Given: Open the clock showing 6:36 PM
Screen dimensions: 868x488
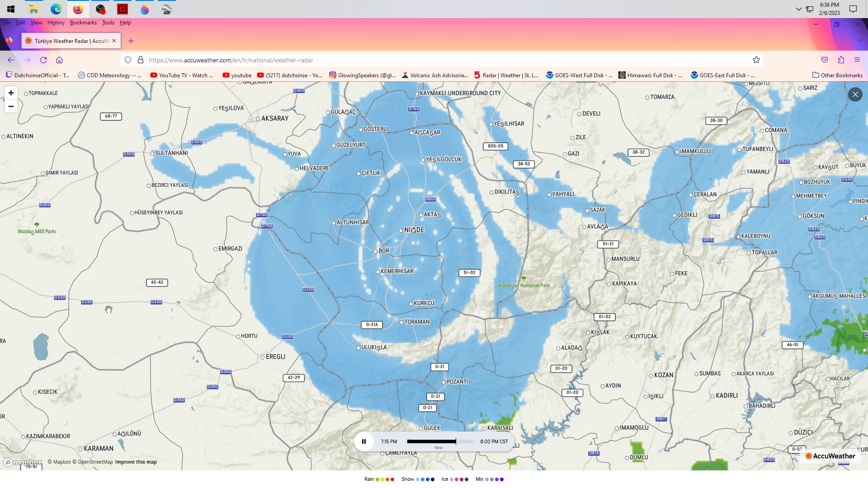Looking at the screenshot, I should tap(830, 9).
